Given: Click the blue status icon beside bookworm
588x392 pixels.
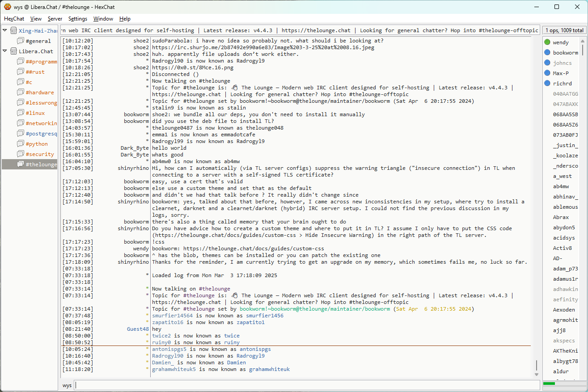Looking at the screenshot, I should point(547,53).
